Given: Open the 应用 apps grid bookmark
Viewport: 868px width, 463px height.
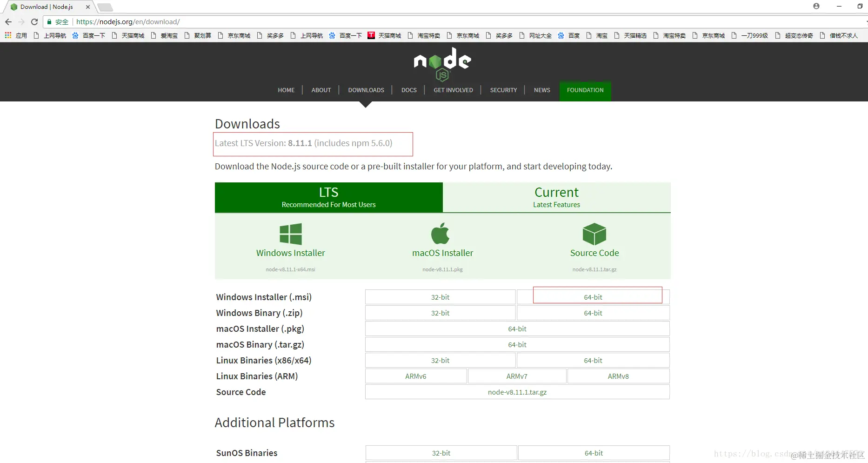Looking at the screenshot, I should point(16,35).
